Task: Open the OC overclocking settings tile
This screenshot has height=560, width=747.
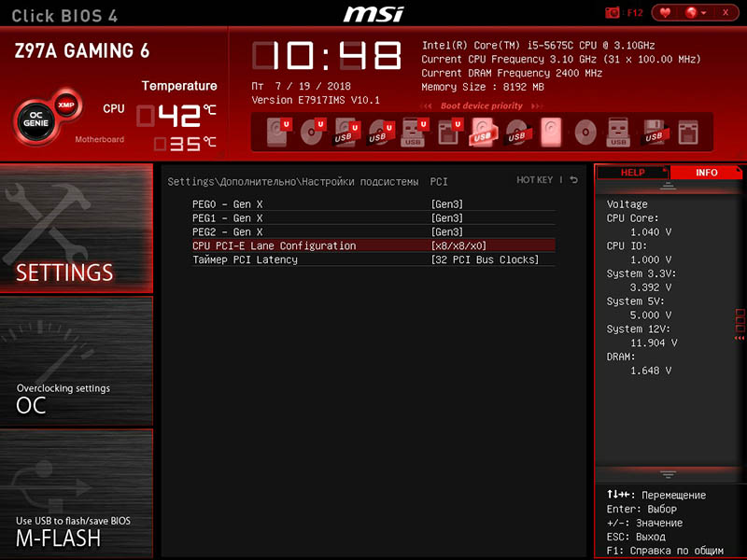Action: (x=77, y=361)
